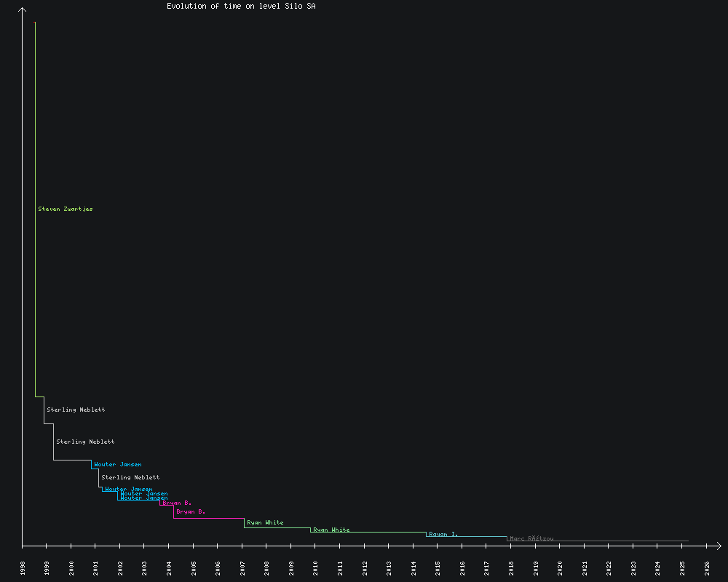
Task: Select the topmost Sterling Neblett label
Action: point(76,410)
